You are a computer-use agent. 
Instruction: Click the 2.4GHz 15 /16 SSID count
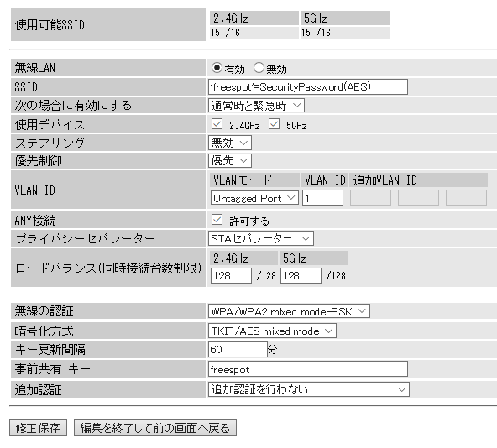coord(225,33)
